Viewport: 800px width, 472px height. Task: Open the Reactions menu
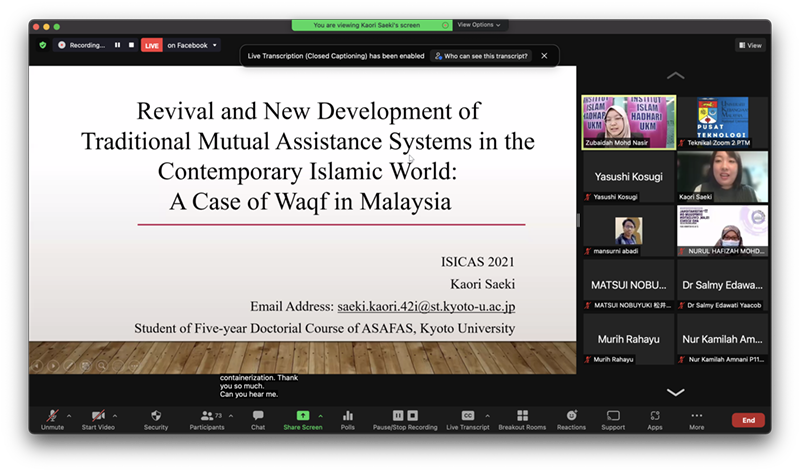pos(571,418)
